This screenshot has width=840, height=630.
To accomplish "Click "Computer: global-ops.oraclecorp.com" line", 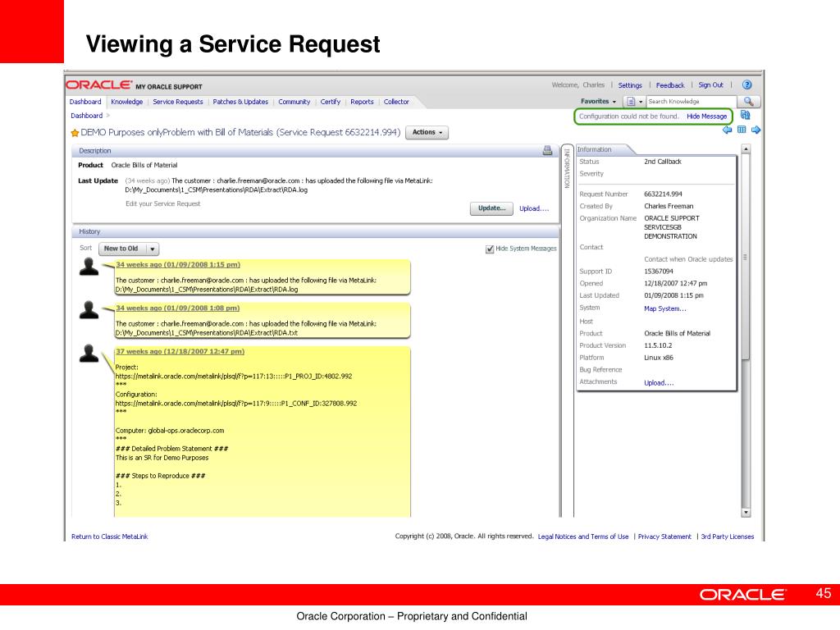I will coord(170,431).
